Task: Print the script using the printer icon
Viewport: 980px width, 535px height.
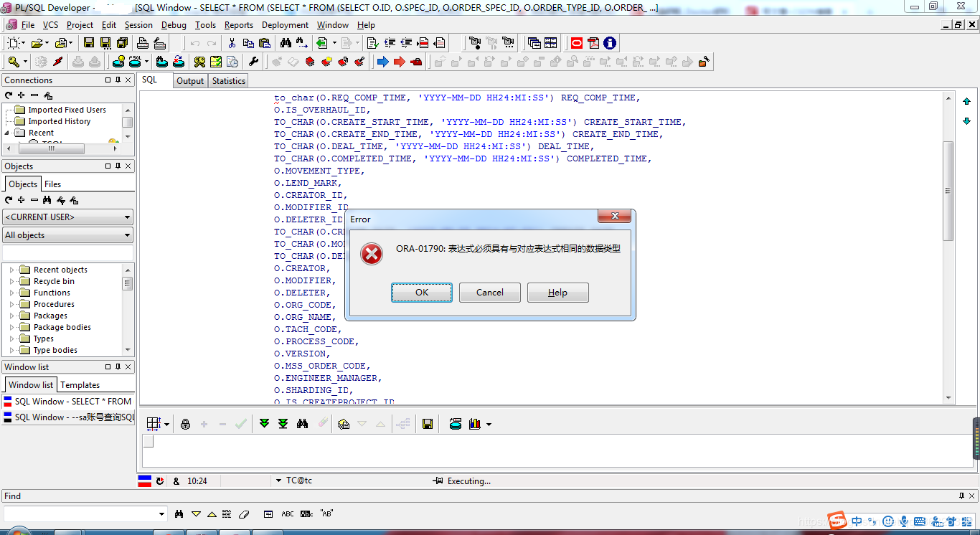Action: [x=143, y=43]
